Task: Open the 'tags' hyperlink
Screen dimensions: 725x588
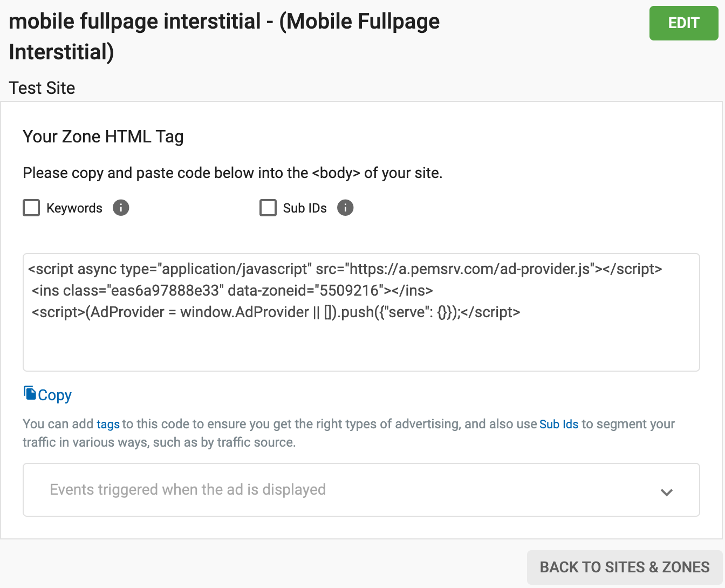Action: (x=108, y=425)
